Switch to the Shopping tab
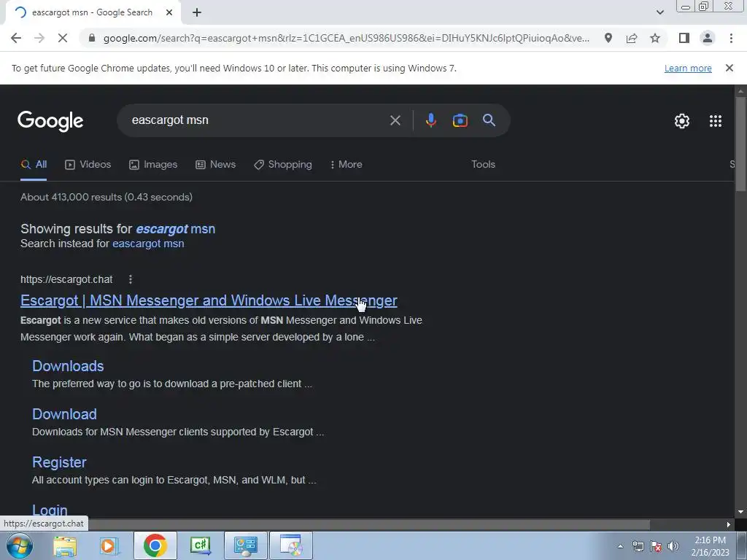 [x=283, y=164]
